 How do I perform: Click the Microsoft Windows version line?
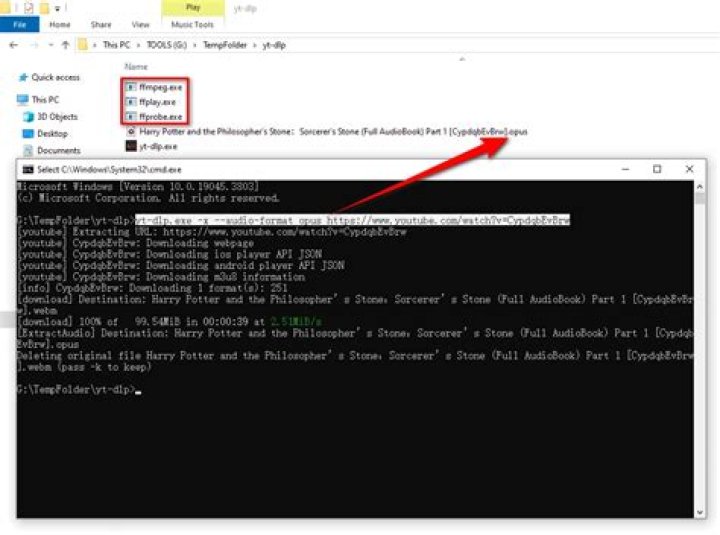[138, 186]
